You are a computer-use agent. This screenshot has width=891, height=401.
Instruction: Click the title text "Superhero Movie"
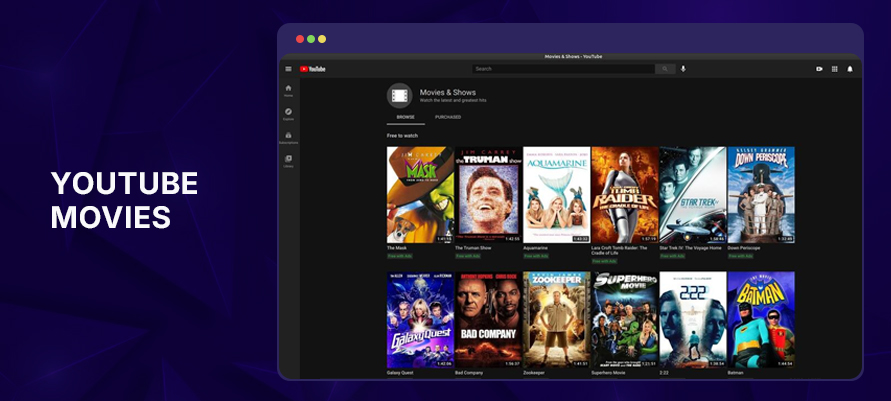[x=609, y=373]
